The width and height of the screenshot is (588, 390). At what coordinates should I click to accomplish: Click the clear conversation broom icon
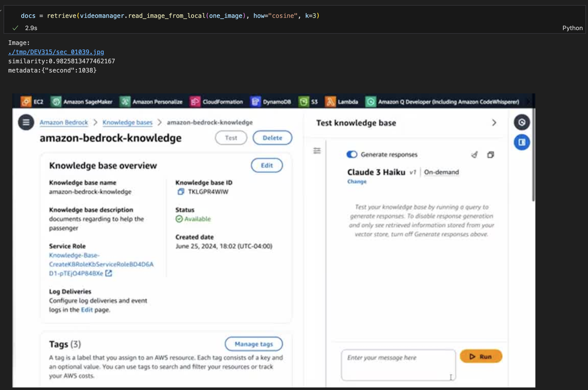click(x=474, y=155)
